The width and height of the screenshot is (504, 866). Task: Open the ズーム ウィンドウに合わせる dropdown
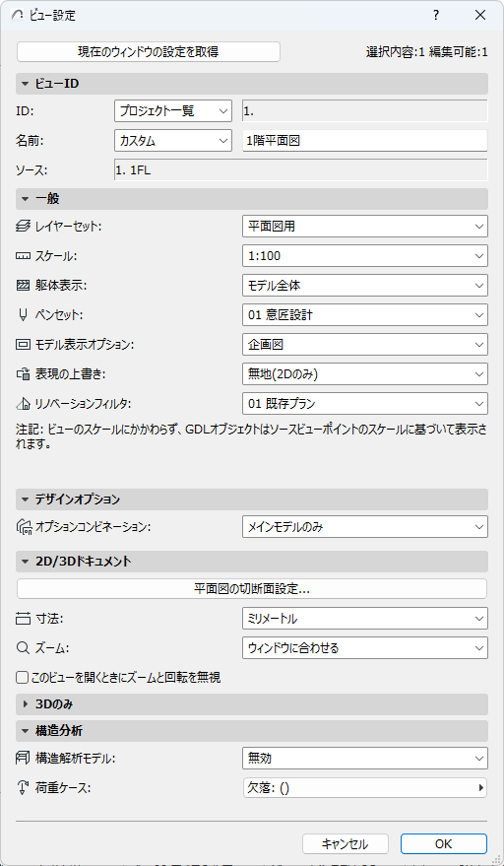365,648
